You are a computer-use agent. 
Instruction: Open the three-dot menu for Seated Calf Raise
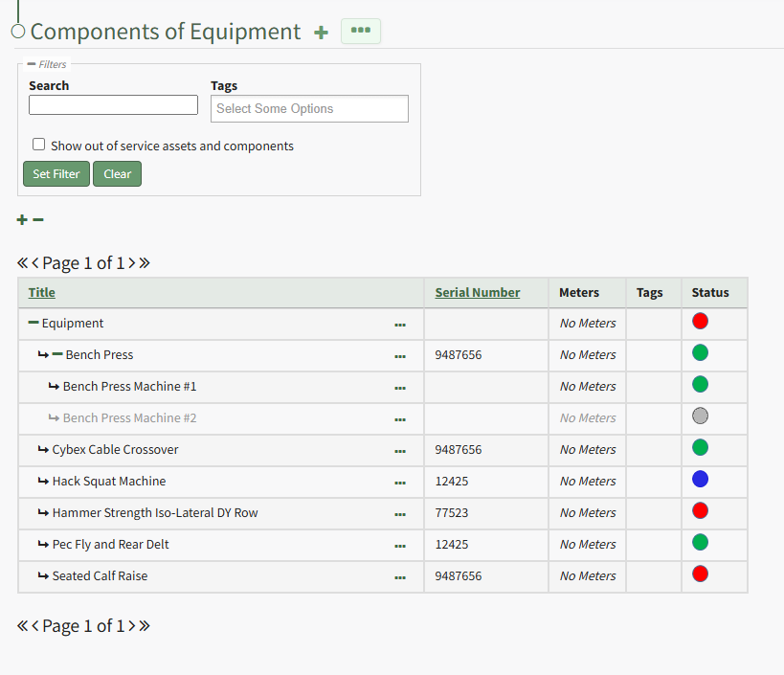point(400,577)
